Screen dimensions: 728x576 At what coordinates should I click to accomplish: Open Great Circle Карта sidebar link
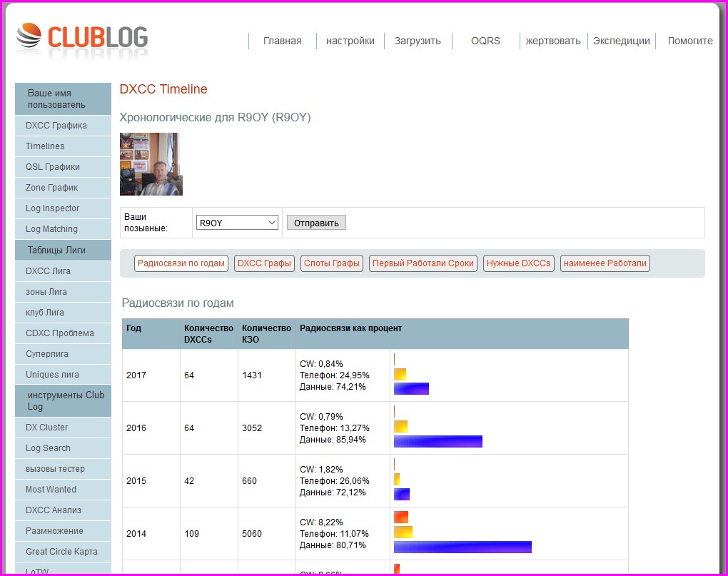click(61, 552)
